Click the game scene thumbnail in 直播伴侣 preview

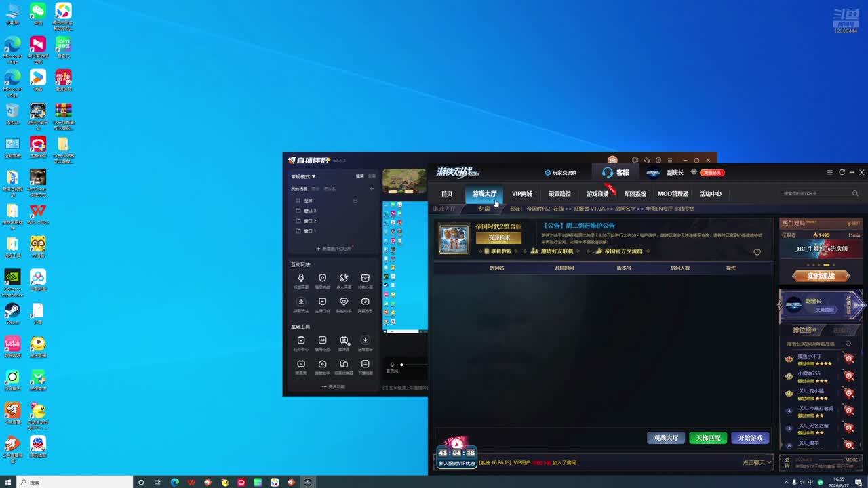[404, 181]
